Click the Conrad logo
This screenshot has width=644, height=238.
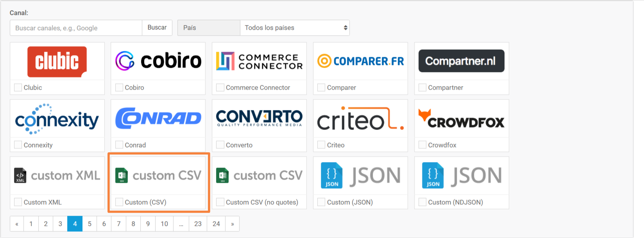pos(158,118)
